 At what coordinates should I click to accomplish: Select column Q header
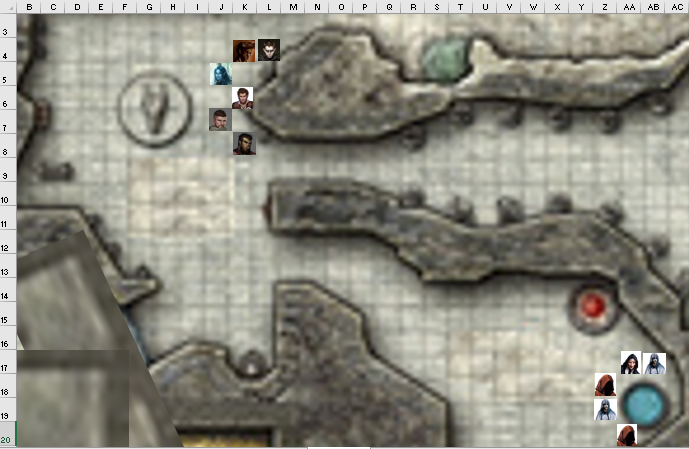click(389, 7)
